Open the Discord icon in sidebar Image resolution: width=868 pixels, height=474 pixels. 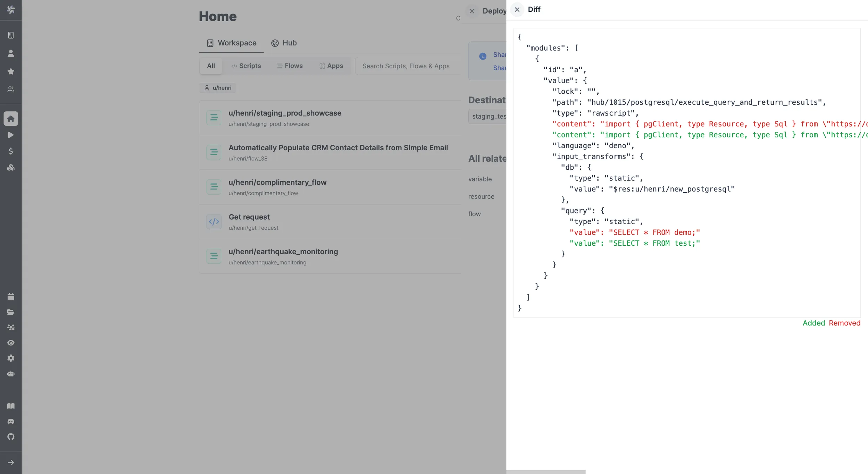tap(11, 422)
